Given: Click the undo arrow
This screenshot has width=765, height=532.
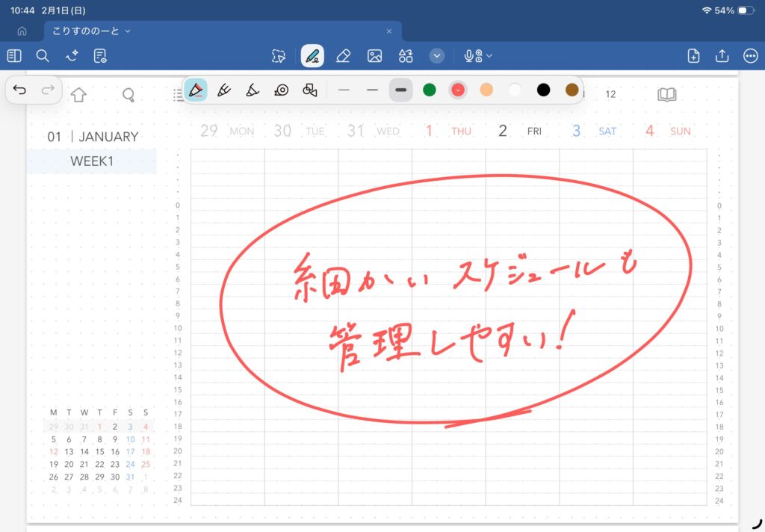Looking at the screenshot, I should 20,90.
